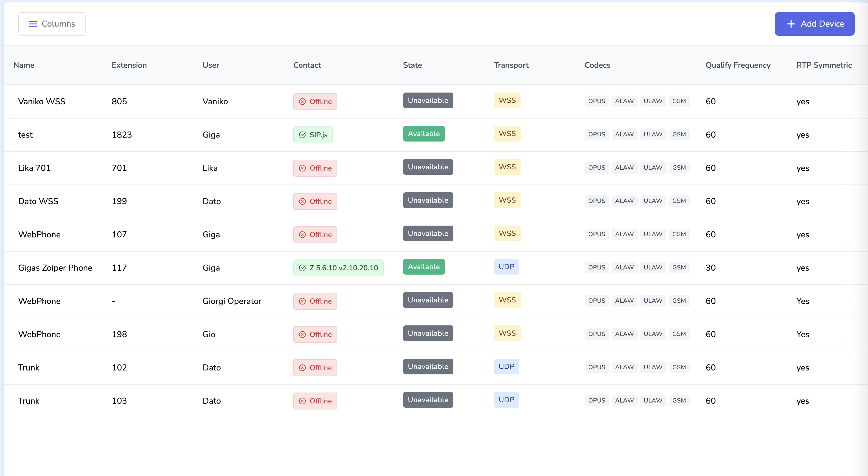868x476 pixels.
Task: Click the Qualify Frequency column header
Action: (738, 65)
